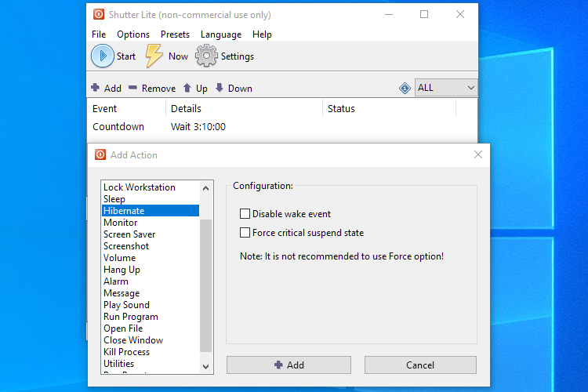Select the Hang Up action
The image size is (588, 392).
point(151,270)
